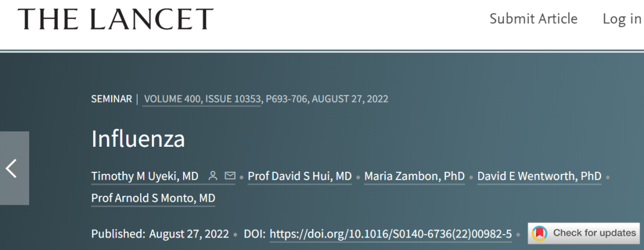The width and height of the screenshot is (644, 250).
Task: Open Volume 400, Issue 10353 link
Action: click(202, 98)
